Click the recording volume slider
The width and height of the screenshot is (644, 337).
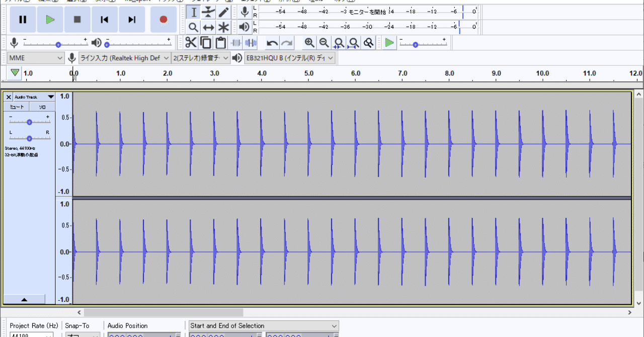click(x=55, y=44)
